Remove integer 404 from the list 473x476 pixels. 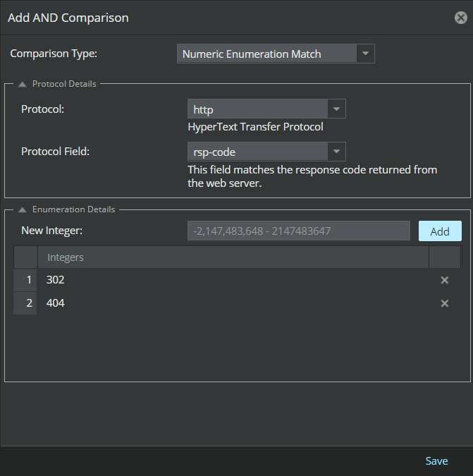pyautogui.click(x=445, y=303)
